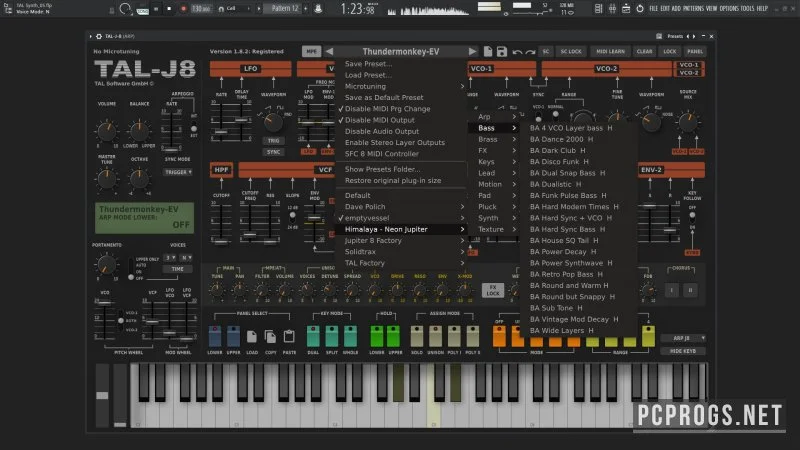The height and width of the screenshot is (450, 800).
Task: Click the CLEAR button
Action: [644, 52]
